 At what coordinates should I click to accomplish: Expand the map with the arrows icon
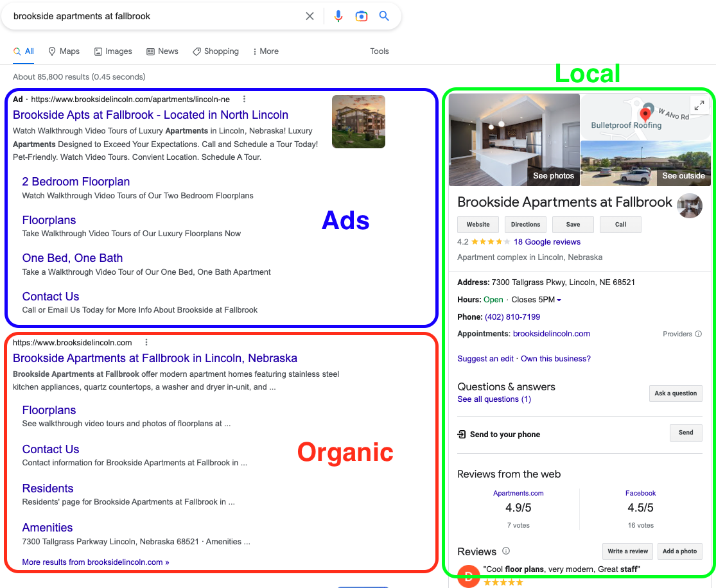(x=699, y=106)
